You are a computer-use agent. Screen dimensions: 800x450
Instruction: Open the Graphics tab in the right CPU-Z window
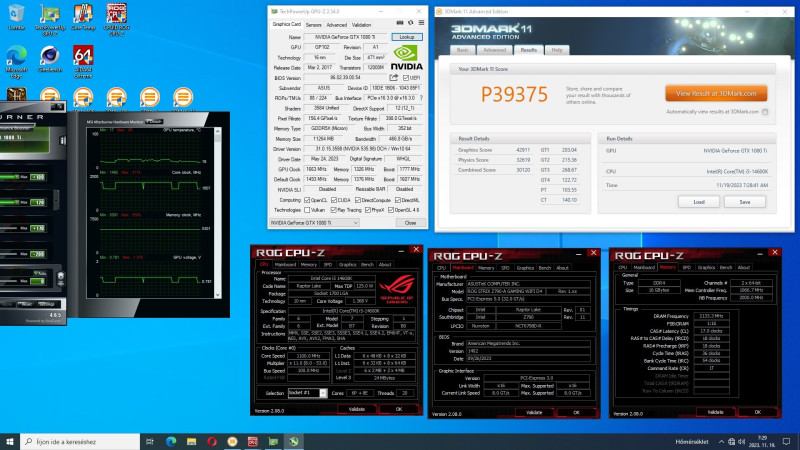click(x=706, y=267)
